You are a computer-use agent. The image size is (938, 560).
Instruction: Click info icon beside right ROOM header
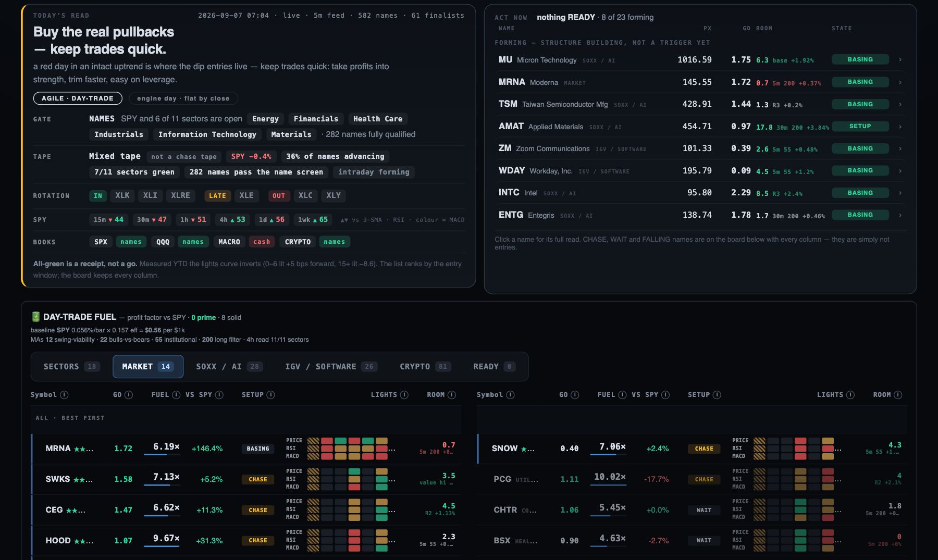coord(898,395)
